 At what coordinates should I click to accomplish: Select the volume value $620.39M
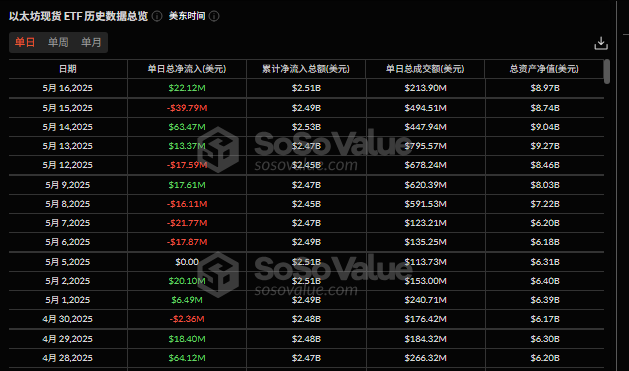tap(425, 185)
